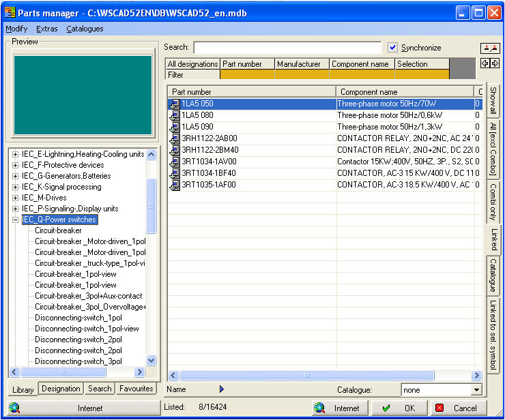505x420 pixels.
Task: Switch to the Designation tab
Action: (61, 389)
